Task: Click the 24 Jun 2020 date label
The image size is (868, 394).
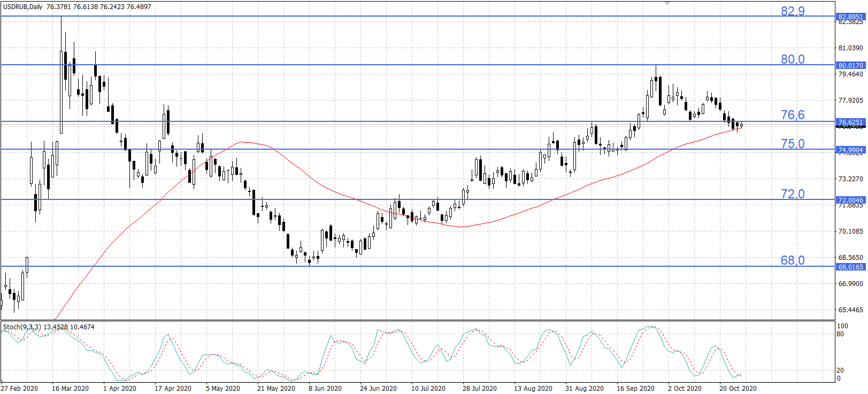Action: (x=378, y=389)
